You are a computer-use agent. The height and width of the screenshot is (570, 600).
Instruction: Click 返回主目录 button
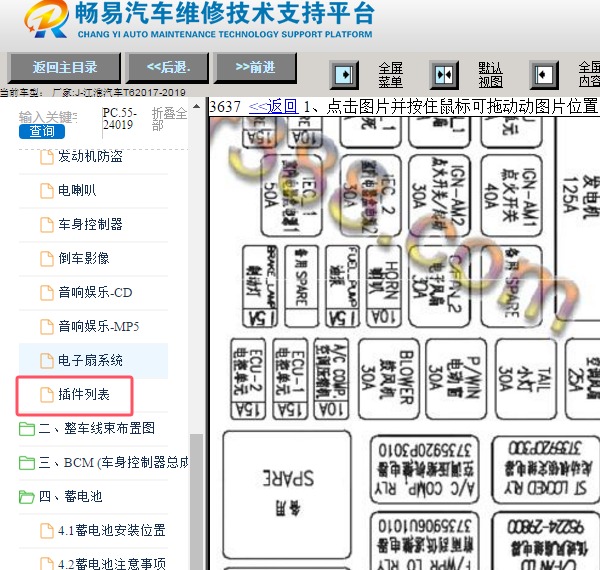tap(65, 68)
